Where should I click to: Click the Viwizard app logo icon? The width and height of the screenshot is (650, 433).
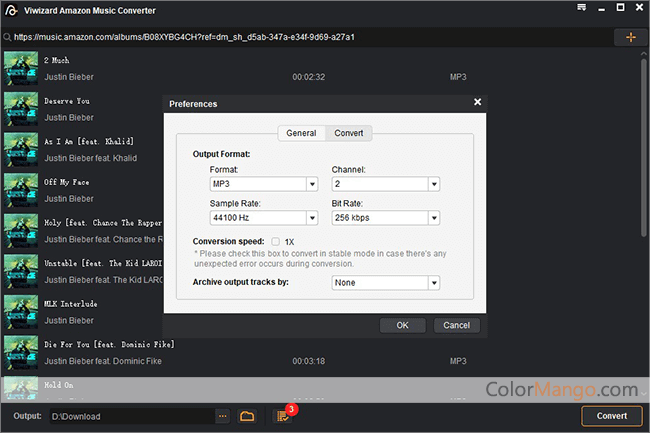pyautogui.click(x=12, y=10)
